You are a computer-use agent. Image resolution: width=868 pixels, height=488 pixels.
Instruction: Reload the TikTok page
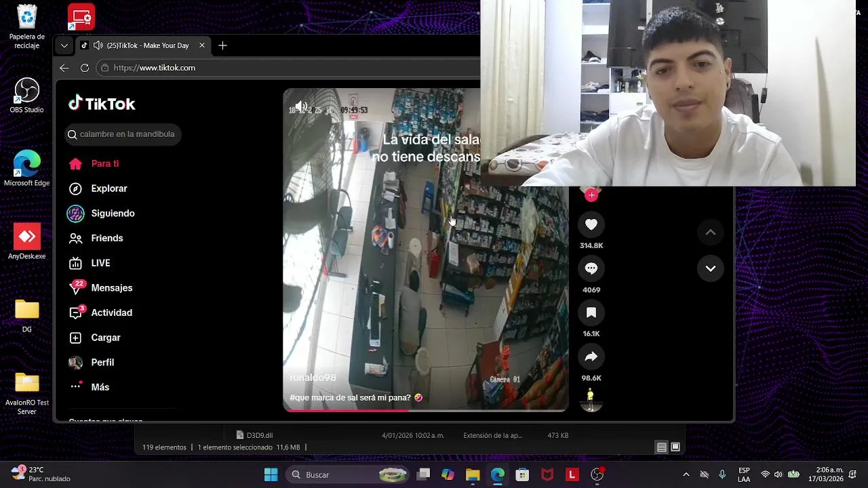coord(85,68)
